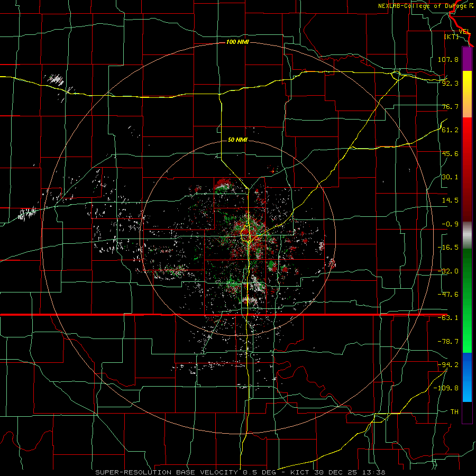Image resolution: width=476 pixels, height=476 pixels.
Task: Select the -94.2 velocity scale value
Action: click(448, 365)
